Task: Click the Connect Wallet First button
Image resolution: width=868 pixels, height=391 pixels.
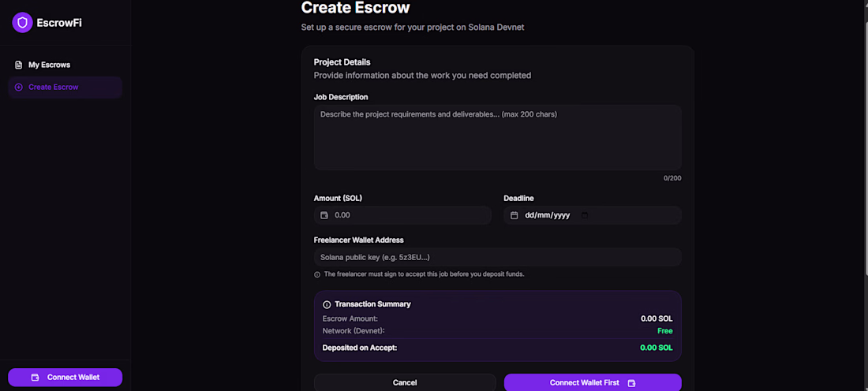Action: click(593, 382)
